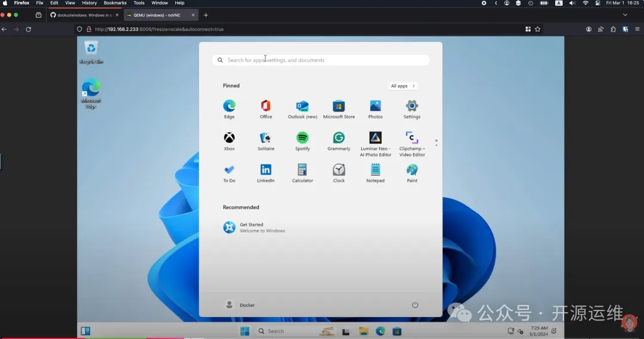This screenshot has width=644, height=339.
Task: Click the Windows Start button on taskbar
Action: (244, 331)
